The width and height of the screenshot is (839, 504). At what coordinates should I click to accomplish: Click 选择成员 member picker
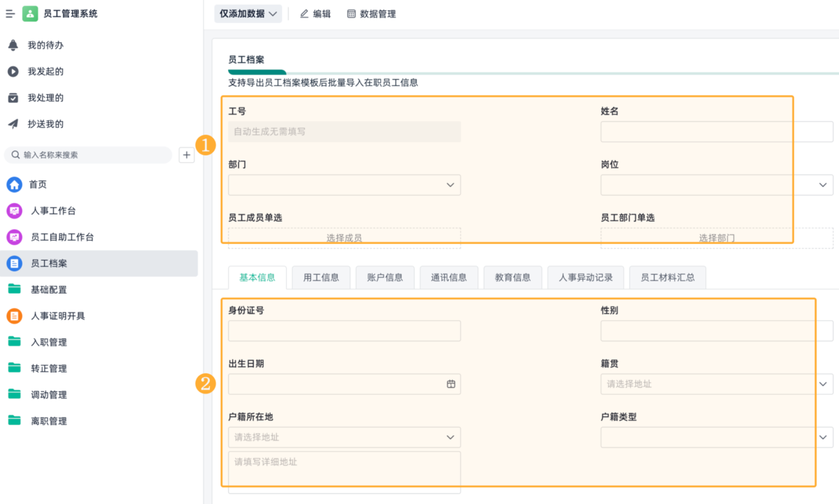[344, 238]
